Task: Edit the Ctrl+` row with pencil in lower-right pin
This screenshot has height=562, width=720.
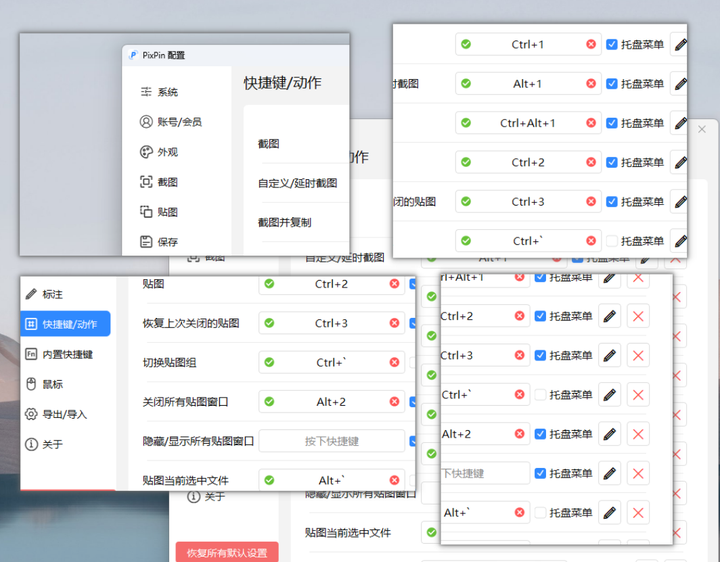Action: (609, 394)
